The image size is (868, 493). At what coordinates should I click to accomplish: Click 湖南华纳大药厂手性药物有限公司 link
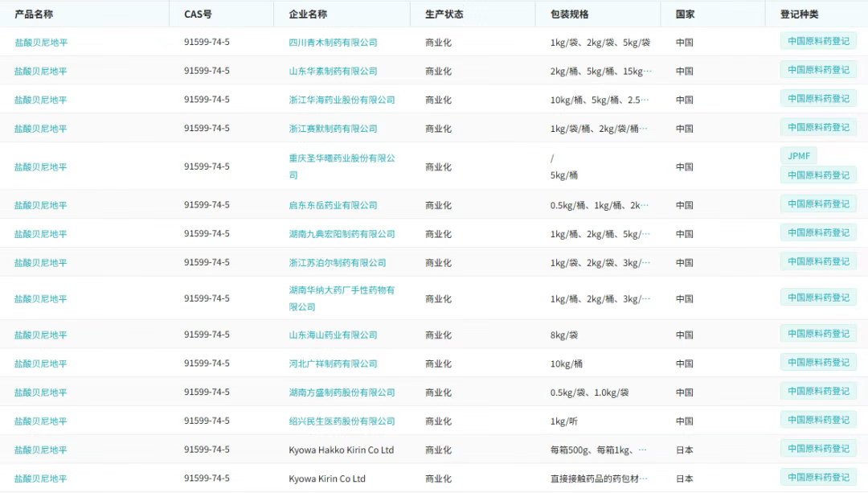coord(342,290)
